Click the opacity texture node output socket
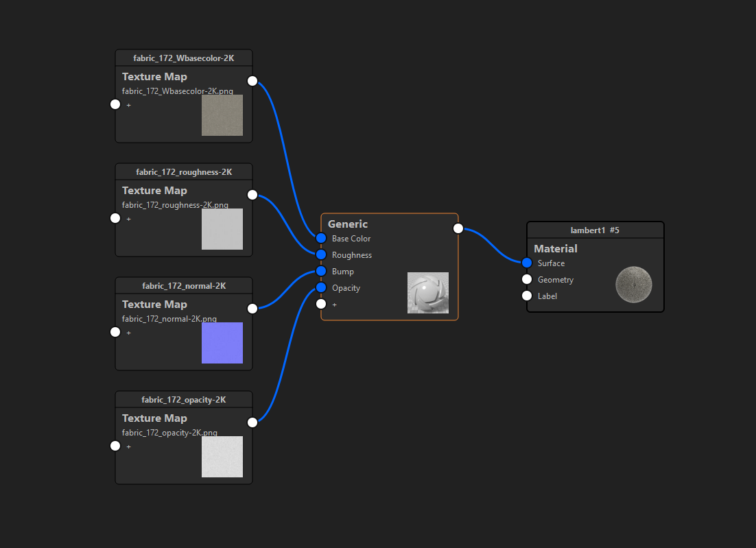The width and height of the screenshot is (756, 548). point(252,422)
